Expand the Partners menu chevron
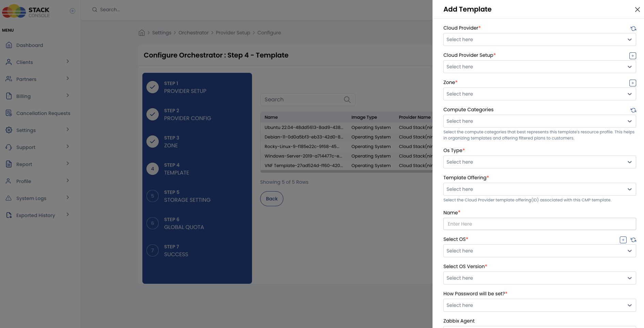644x328 pixels. pos(67,79)
